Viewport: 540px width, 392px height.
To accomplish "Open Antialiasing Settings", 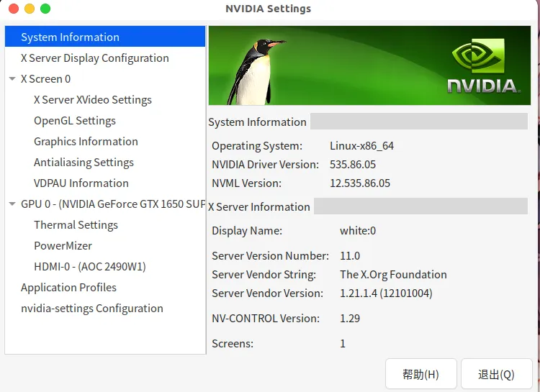I will point(84,163).
